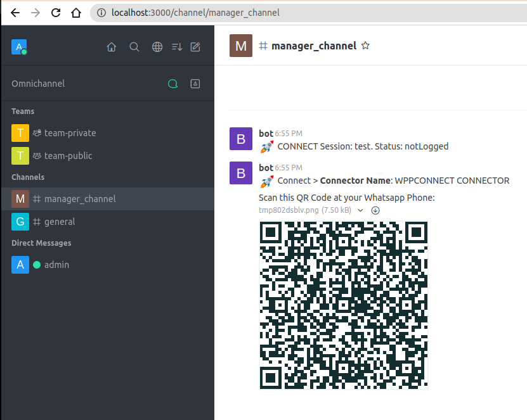Open the team-public team

click(108, 156)
